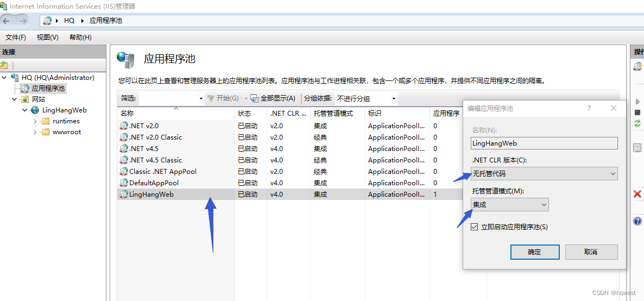Select the .NET v2.0 Classic pool row
Viewport: 644px width, 301px height.
pos(290,137)
